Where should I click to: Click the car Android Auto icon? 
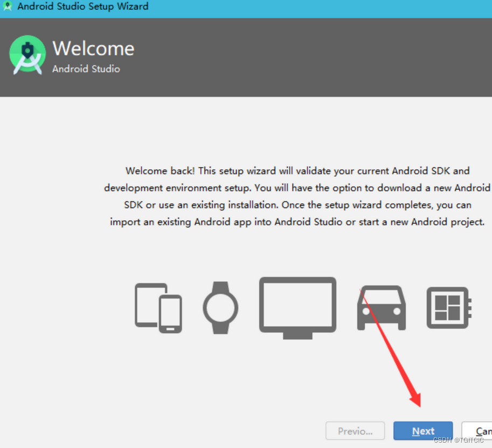click(x=381, y=308)
